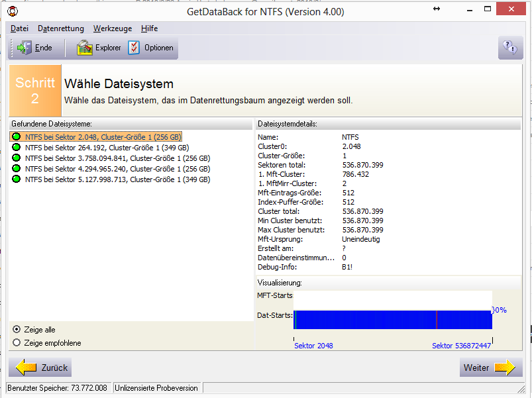Screen dimensions: 532x398
Task: Maximize the GetDataBack window
Action: (488, 9)
